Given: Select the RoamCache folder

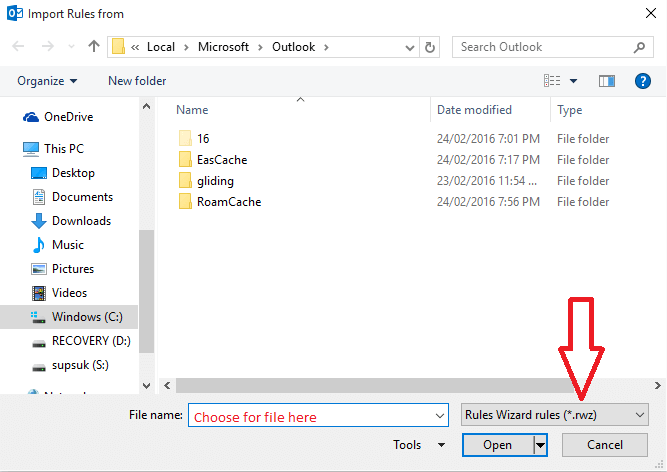Looking at the screenshot, I should pyautogui.click(x=229, y=202).
